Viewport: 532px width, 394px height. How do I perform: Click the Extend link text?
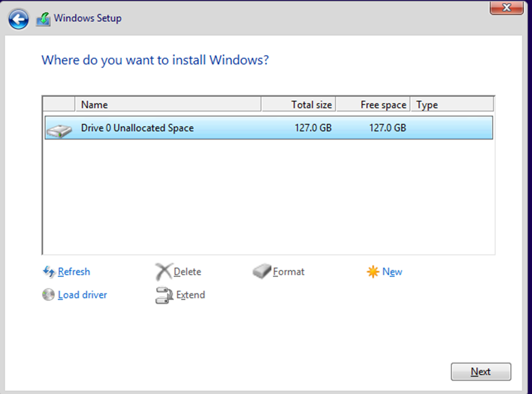[190, 295]
